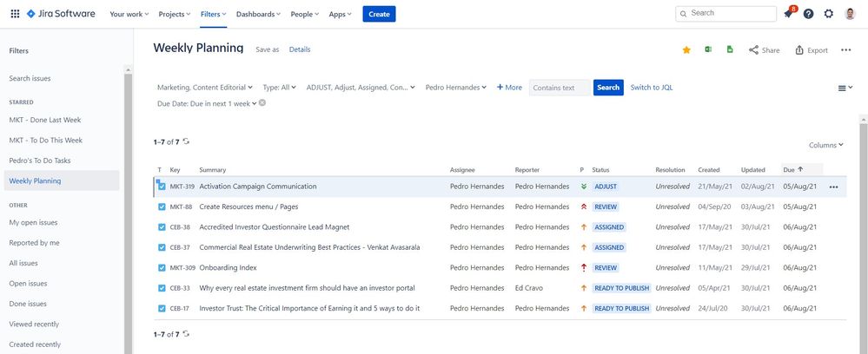
Task: Expand the Projects menu
Action: [175, 15]
